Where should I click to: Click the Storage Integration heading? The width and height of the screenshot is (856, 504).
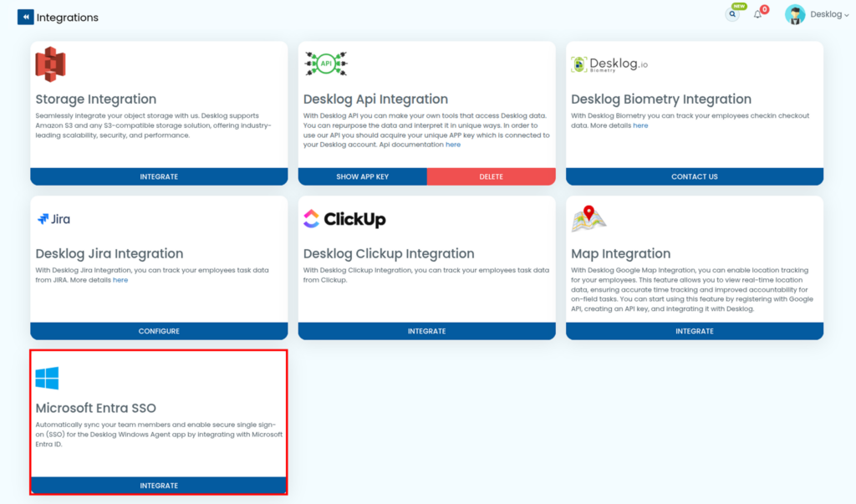[x=96, y=99]
